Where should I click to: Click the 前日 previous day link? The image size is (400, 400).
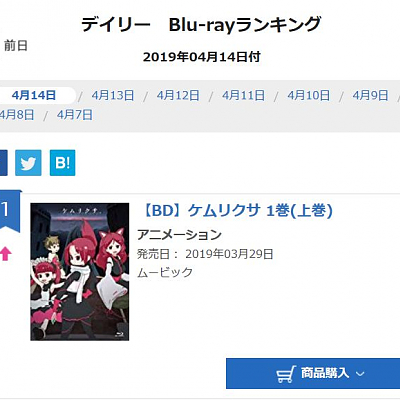16,45
